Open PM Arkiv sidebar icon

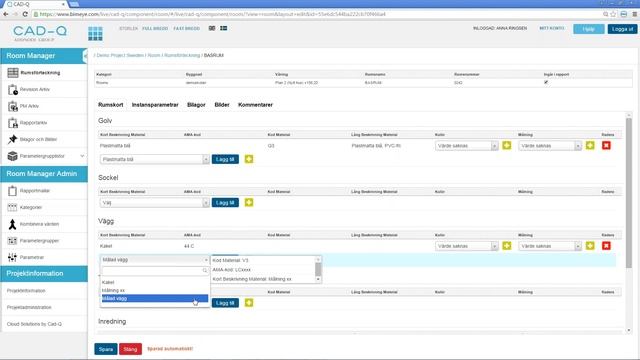click(x=13, y=106)
